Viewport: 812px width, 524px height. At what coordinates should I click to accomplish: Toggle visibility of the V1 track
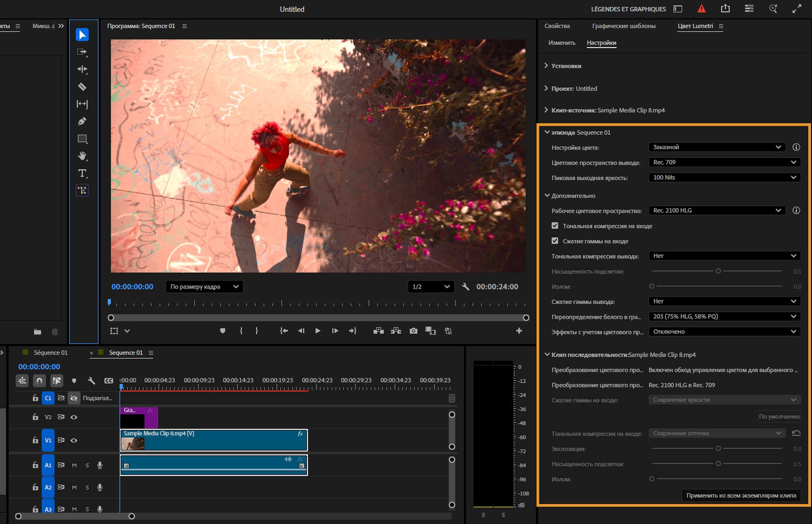(x=74, y=440)
